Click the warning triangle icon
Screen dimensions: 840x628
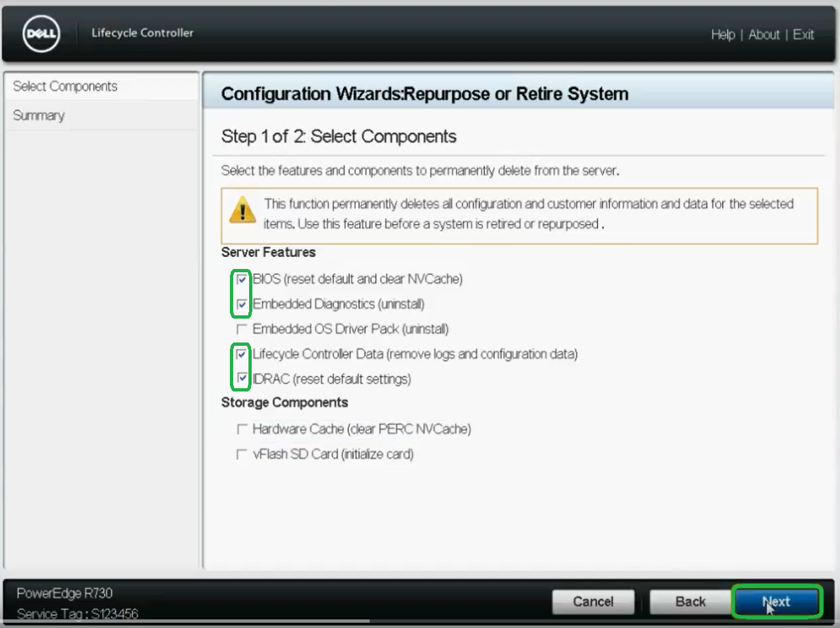click(x=244, y=209)
